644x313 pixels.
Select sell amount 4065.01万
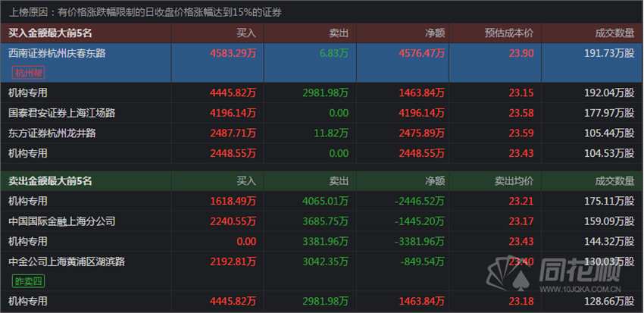pyautogui.click(x=326, y=201)
